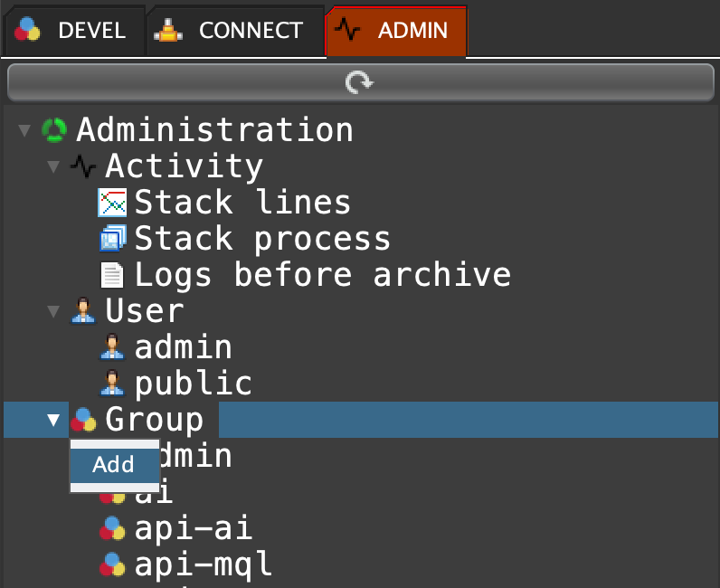
Task: Select the public user entry
Action: 194,384
